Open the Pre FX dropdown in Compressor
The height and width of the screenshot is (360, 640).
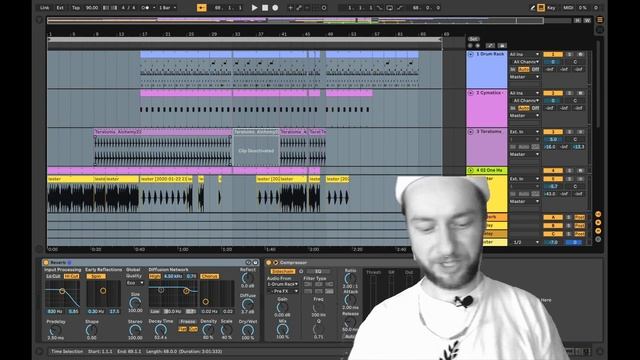[283, 291]
